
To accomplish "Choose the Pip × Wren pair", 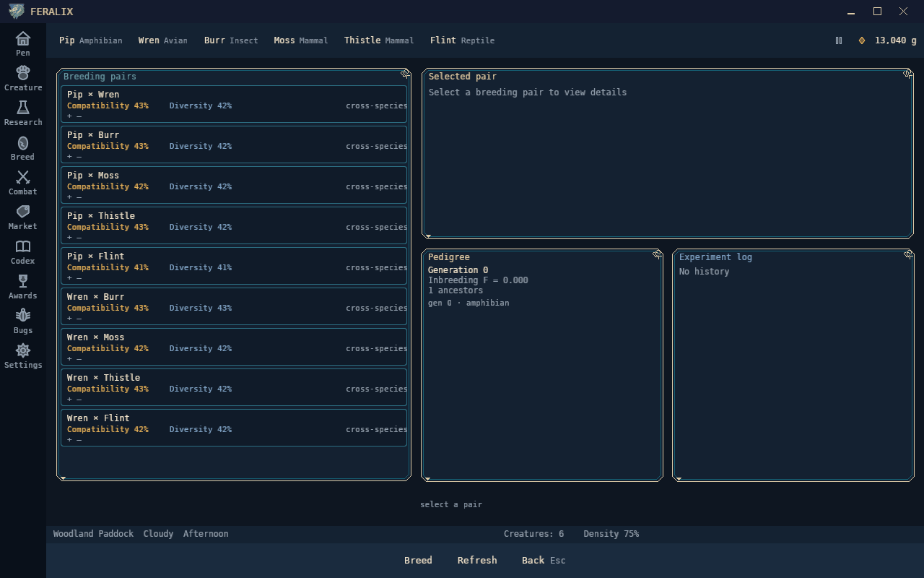I will pyautogui.click(x=234, y=105).
